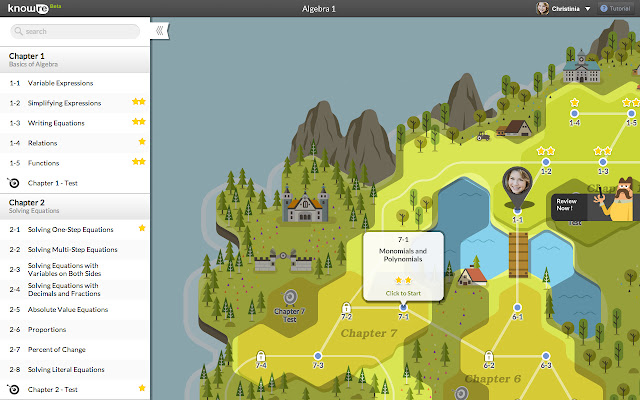Click the stars beside Writing Equations
640x400 pixels.
pos(139,121)
